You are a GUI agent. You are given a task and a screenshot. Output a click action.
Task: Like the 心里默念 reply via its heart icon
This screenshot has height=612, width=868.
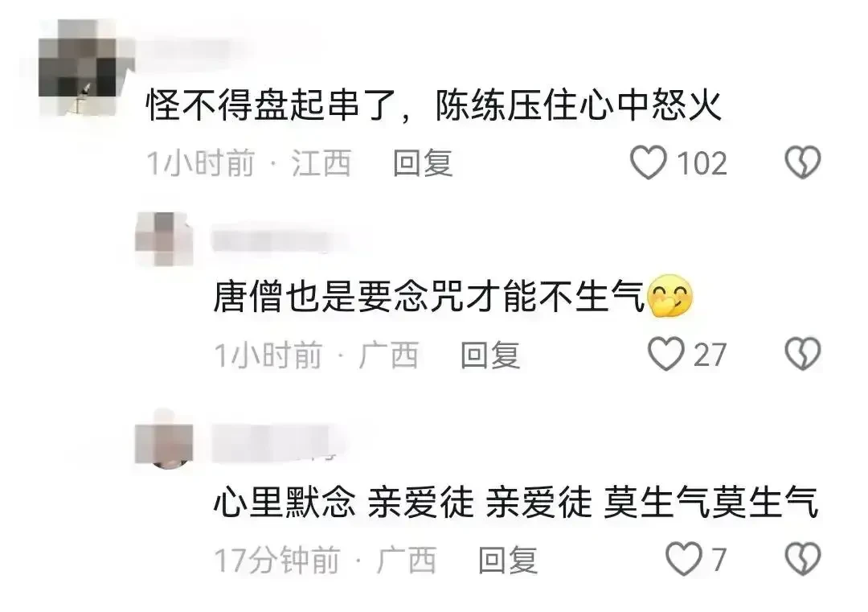tap(684, 560)
